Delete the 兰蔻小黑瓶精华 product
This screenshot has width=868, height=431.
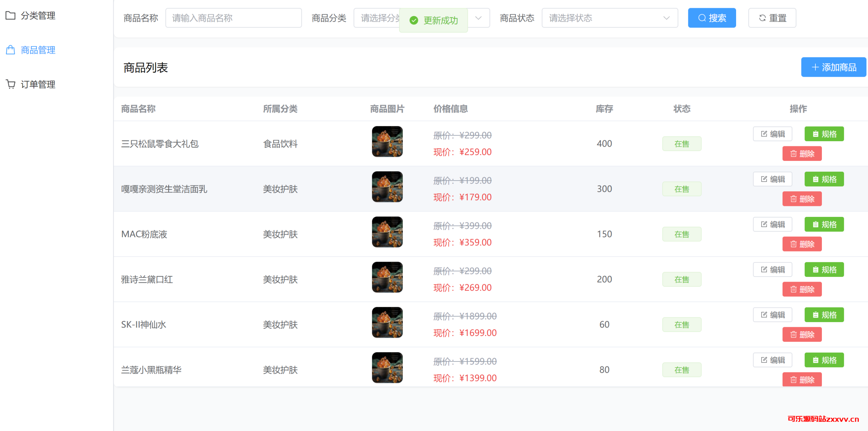[x=802, y=379]
